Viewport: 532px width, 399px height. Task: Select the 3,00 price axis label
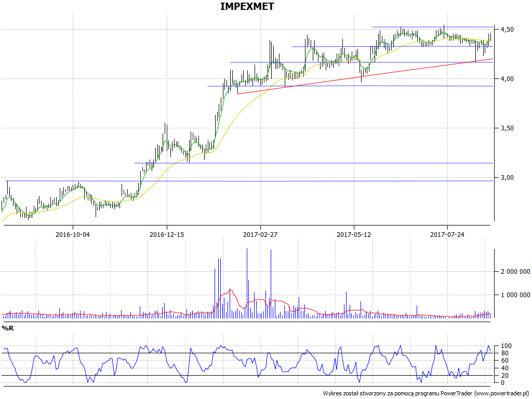[x=507, y=178]
